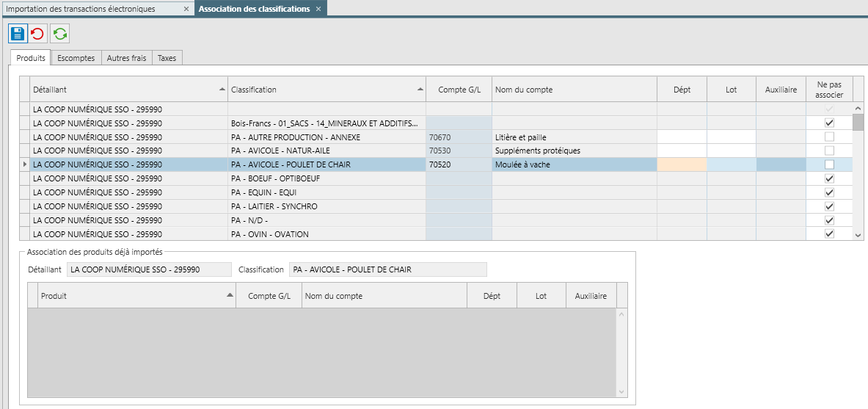This screenshot has width=868, height=409.
Task: Click account number 70670
Action: tap(440, 137)
